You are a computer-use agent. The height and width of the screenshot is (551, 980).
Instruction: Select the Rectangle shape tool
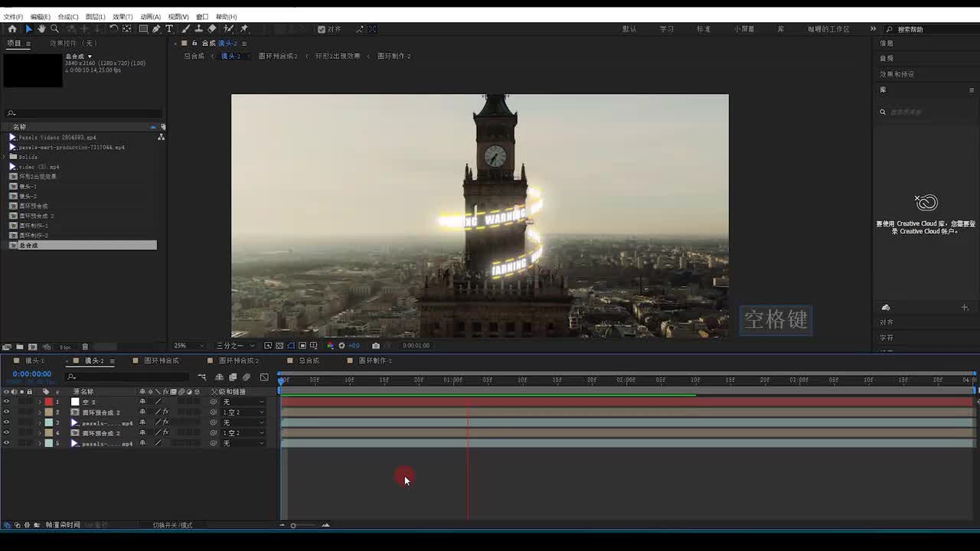(x=143, y=29)
